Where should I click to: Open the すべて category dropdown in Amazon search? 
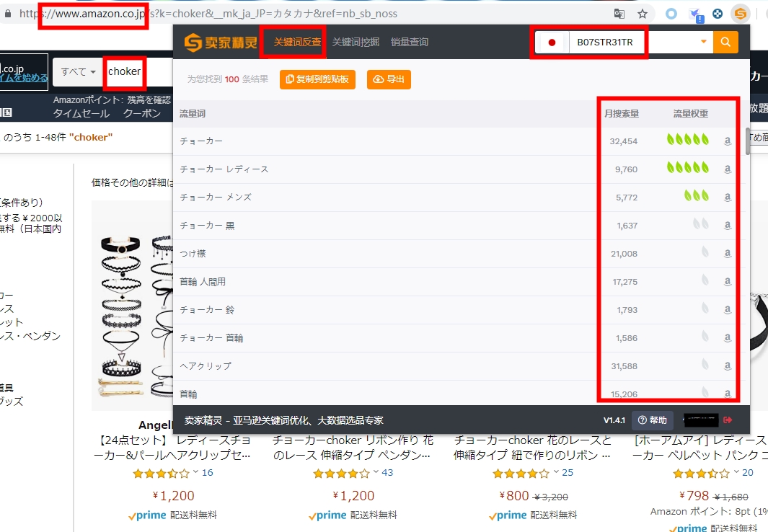click(77, 72)
